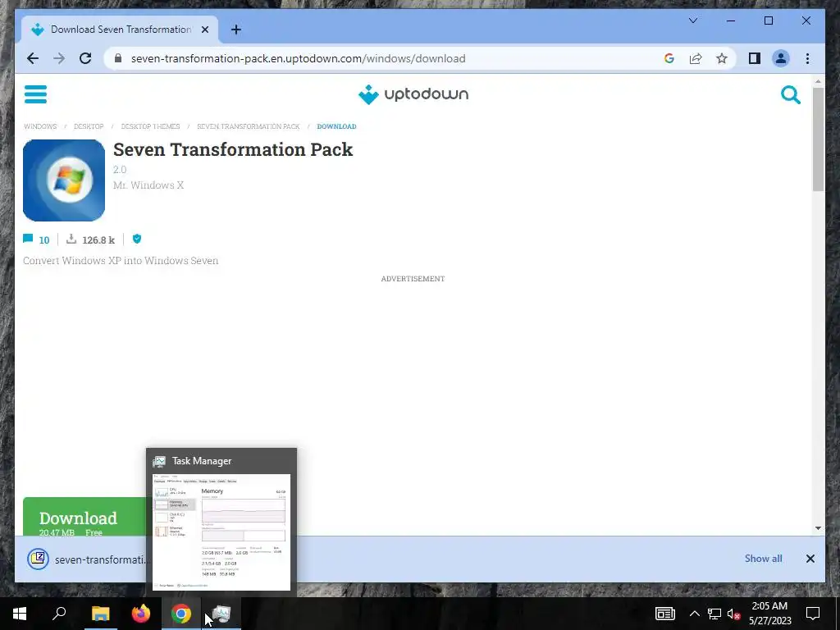Click the muted volume tray icon
Screen dimensions: 840x630
coord(733,614)
